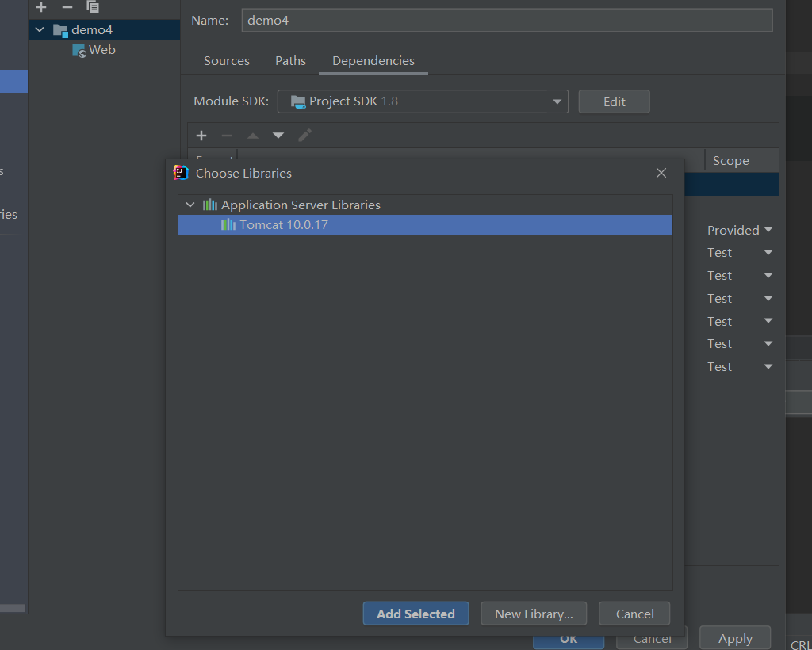812x650 pixels.
Task: Click the edit dependency pencil icon
Action: point(304,135)
